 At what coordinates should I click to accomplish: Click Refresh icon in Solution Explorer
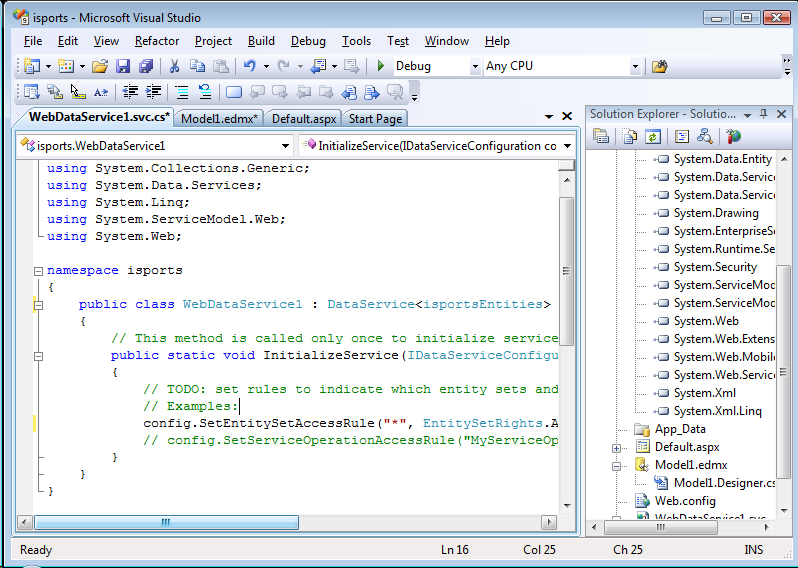tap(652, 137)
